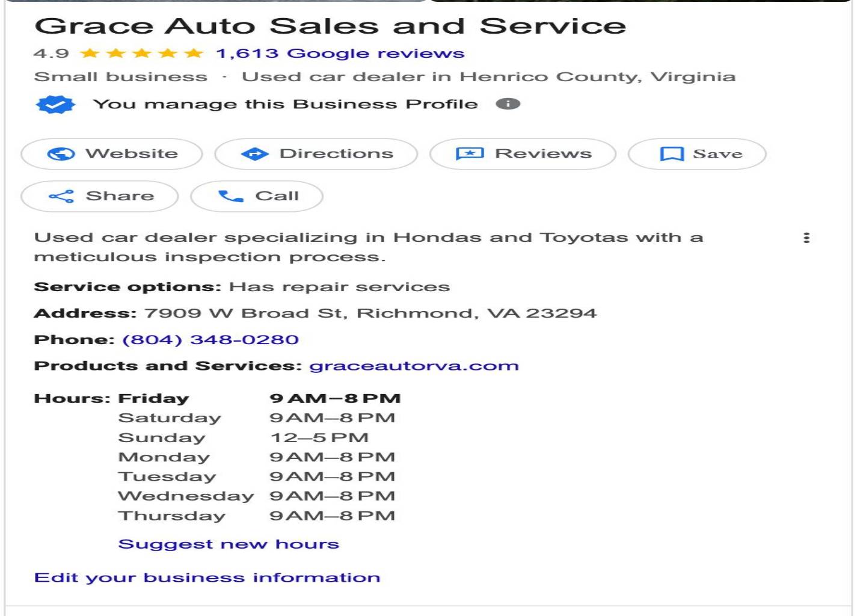The width and height of the screenshot is (866, 616).
Task: Click Suggest new hours
Action: pyautogui.click(x=229, y=544)
